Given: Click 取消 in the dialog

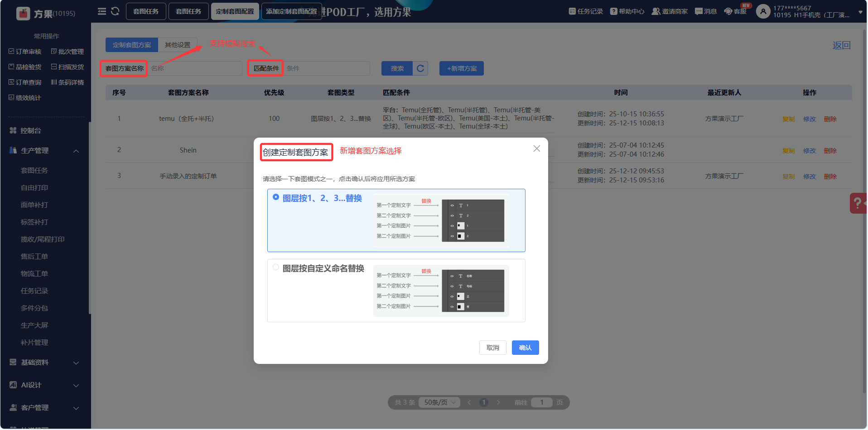Looking at the screenshot, I should 493,348.
